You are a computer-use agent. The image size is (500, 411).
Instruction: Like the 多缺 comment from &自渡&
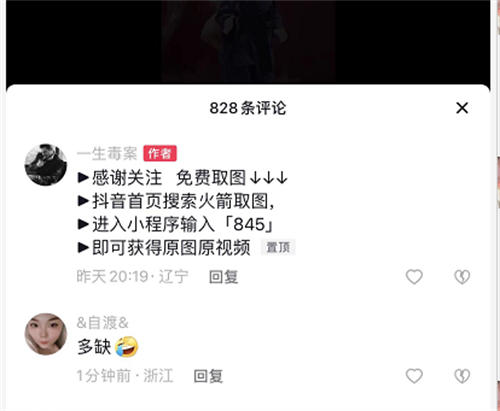coord(414,376)
